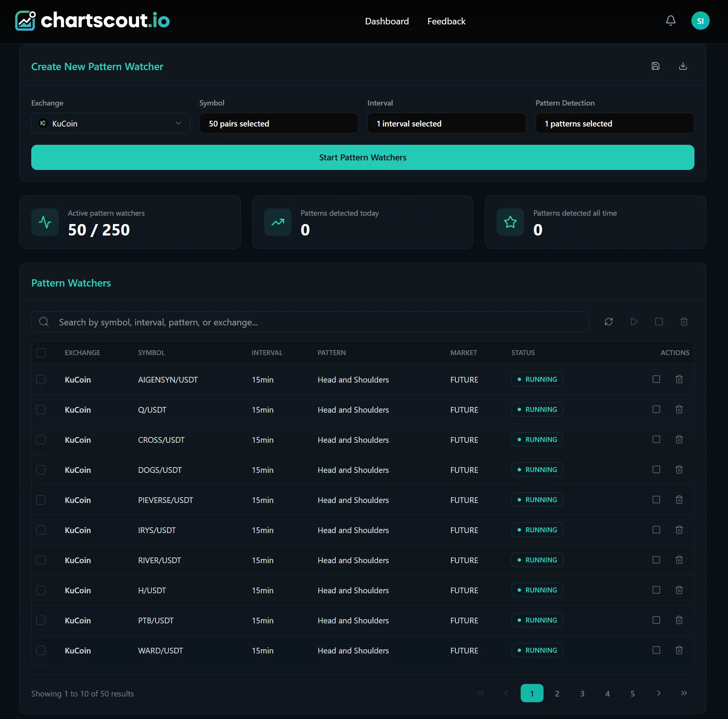
Task: Click the patterns detected all time star icon
Action: point(510,222)
